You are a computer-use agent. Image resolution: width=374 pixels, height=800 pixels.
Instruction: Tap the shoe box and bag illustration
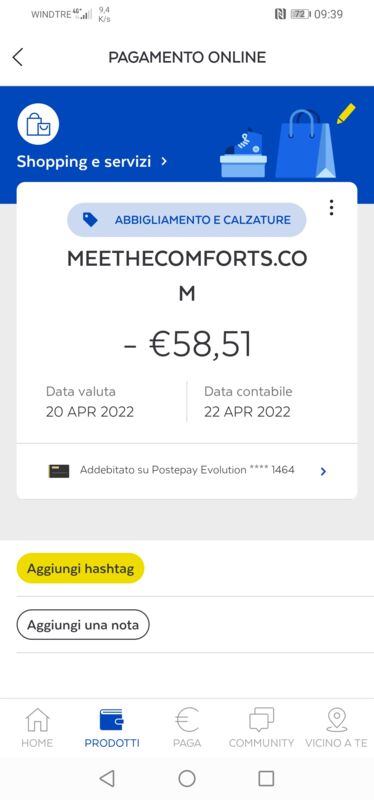pos(278,144)
